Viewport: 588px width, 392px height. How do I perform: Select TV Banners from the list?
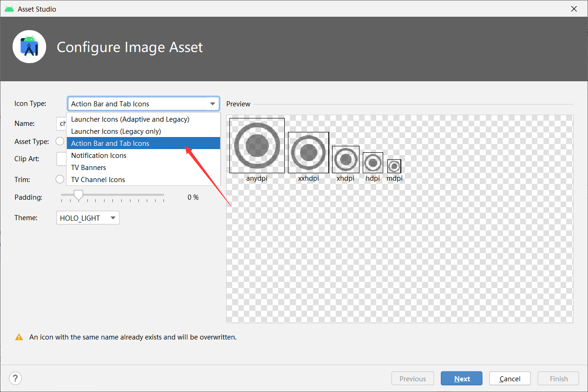(89, 168)
